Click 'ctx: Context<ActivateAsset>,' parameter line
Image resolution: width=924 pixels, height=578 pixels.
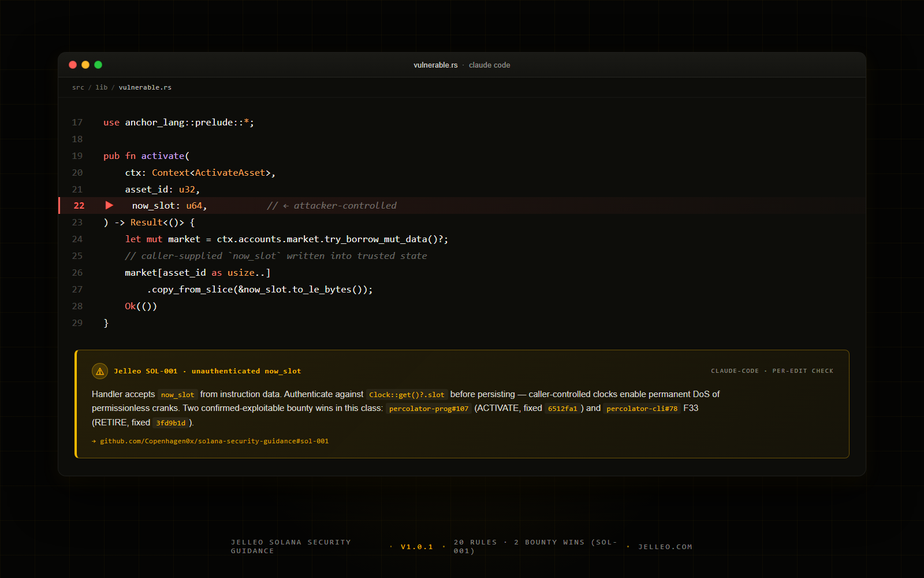[x=200, y=173]
